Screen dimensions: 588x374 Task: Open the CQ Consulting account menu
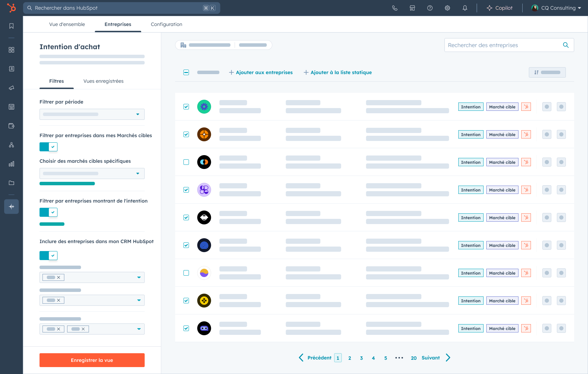556,8
